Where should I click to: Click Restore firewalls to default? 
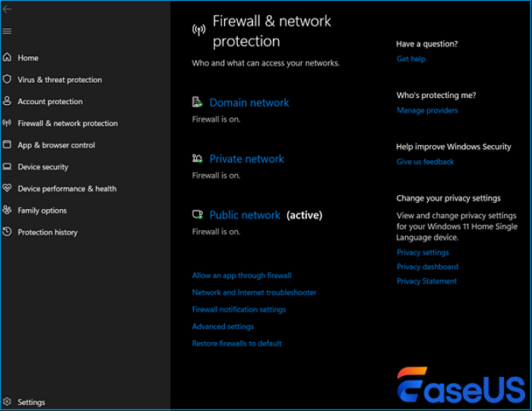(x=236, y=343)
